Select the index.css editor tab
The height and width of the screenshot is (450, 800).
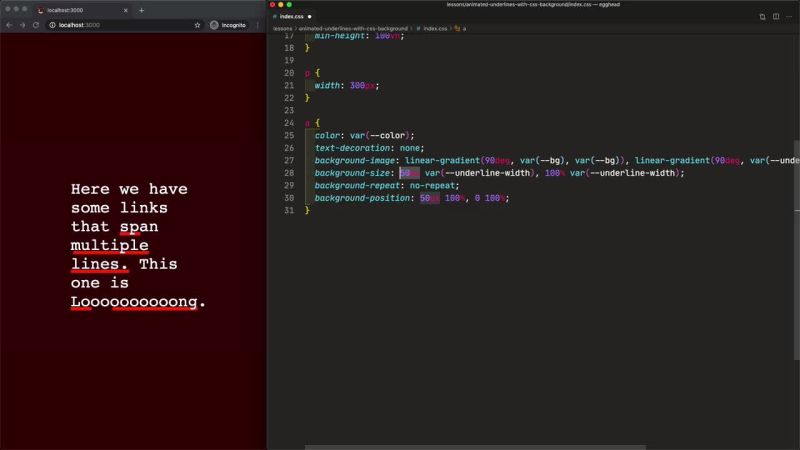[x=292, y=16]
